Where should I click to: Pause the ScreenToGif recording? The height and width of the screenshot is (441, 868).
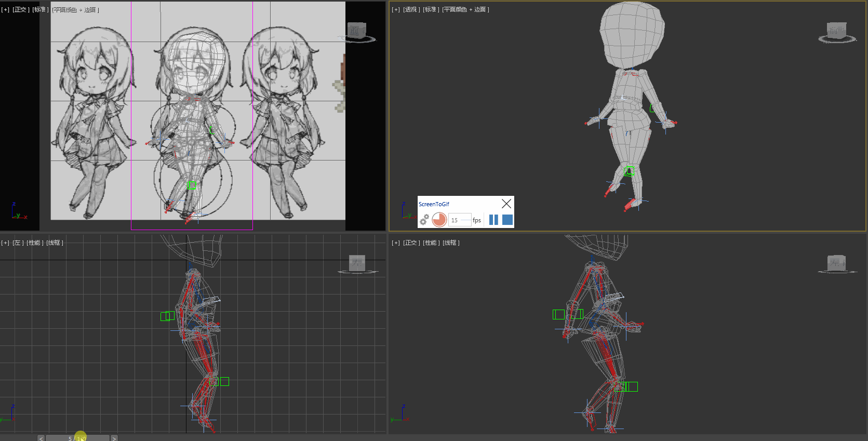pyautogui.click(x=493, y=220)
